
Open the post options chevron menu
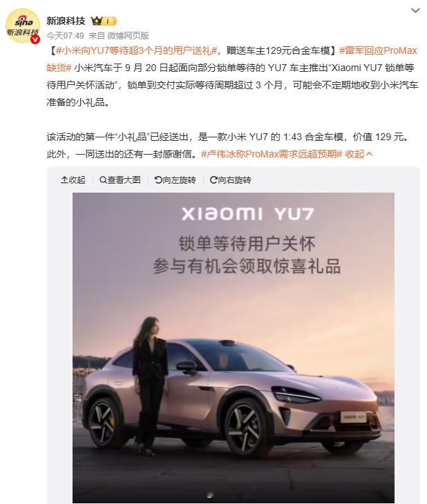(x=415, y=10)
